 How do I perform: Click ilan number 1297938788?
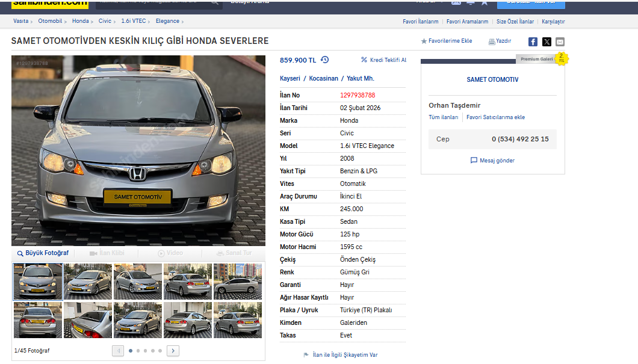point(358,95)
